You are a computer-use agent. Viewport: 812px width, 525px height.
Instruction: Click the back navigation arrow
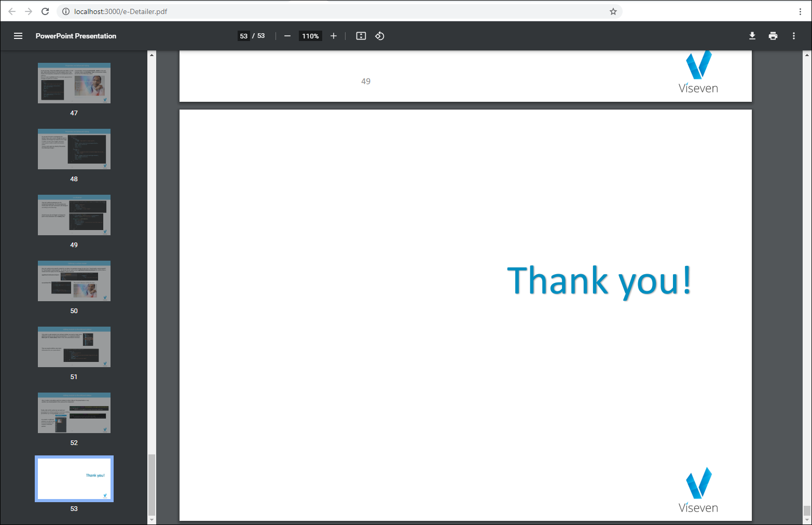[x=12, y=11]
